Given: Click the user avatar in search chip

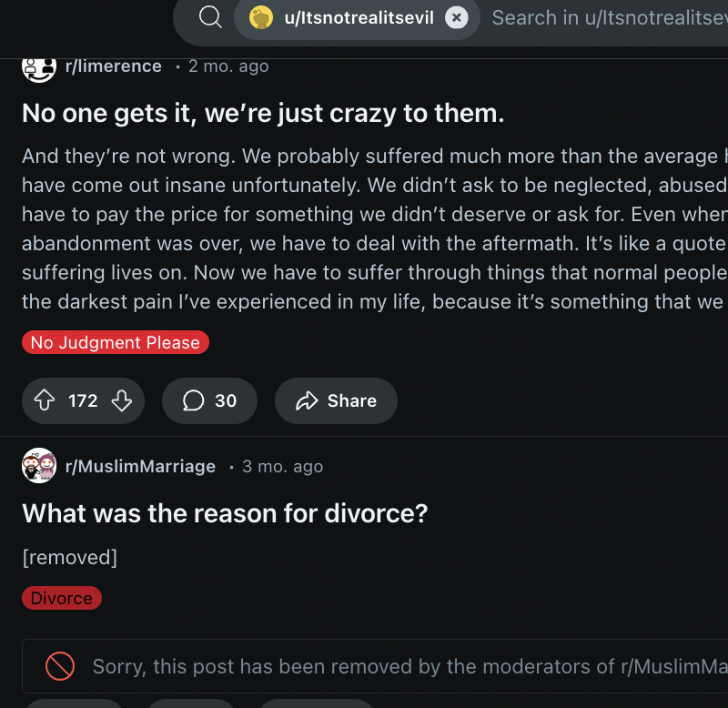Looking at the screenshot, I should (261, 17).
